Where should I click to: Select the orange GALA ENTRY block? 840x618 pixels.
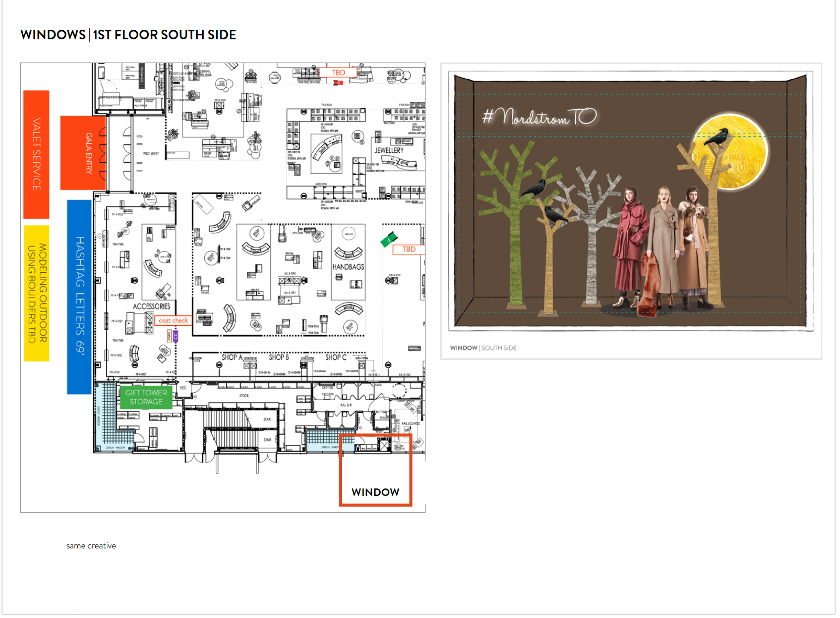coord(83,153)
